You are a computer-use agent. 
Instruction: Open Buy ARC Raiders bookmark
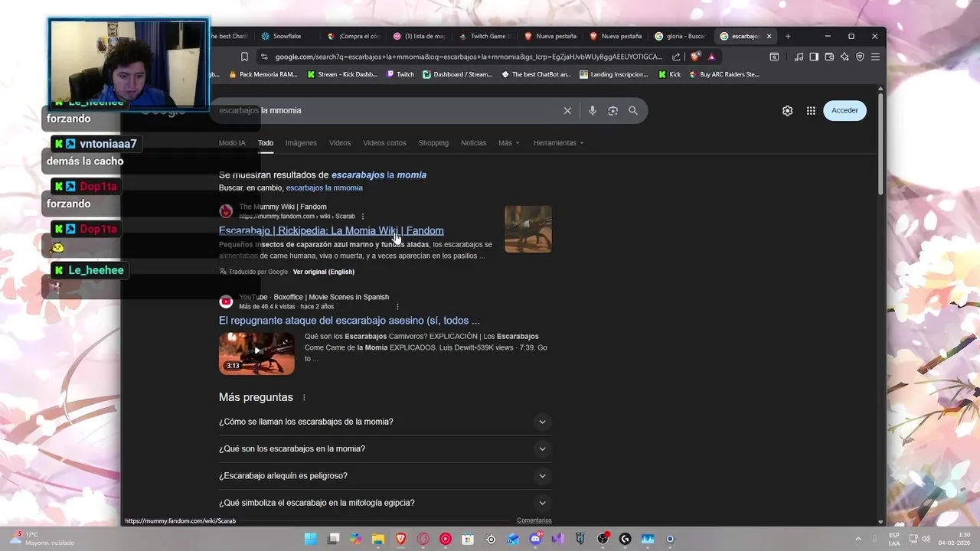coord(724,74)
